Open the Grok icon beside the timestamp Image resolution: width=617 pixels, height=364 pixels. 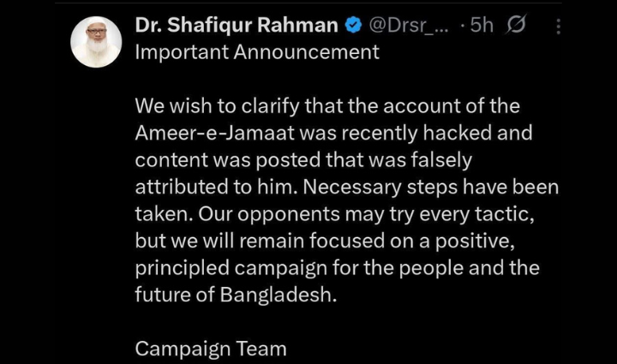(516, 26)
